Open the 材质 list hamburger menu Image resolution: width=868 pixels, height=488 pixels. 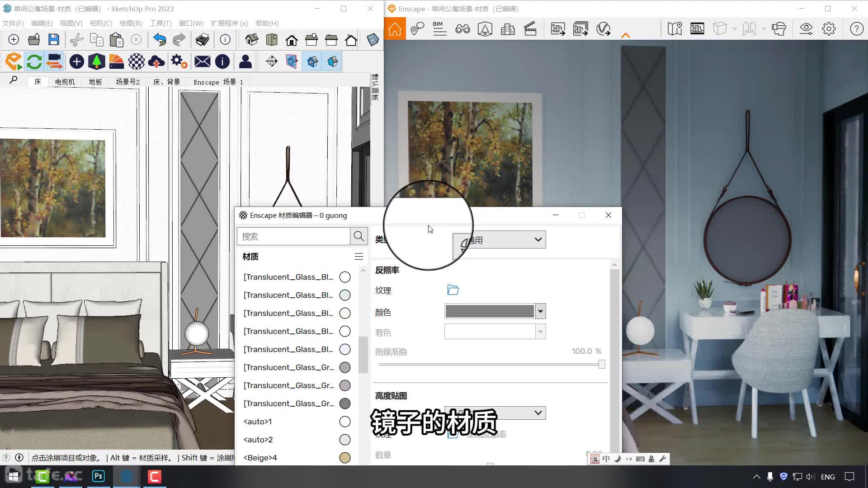pyautogui.click(x=359, y=257)
